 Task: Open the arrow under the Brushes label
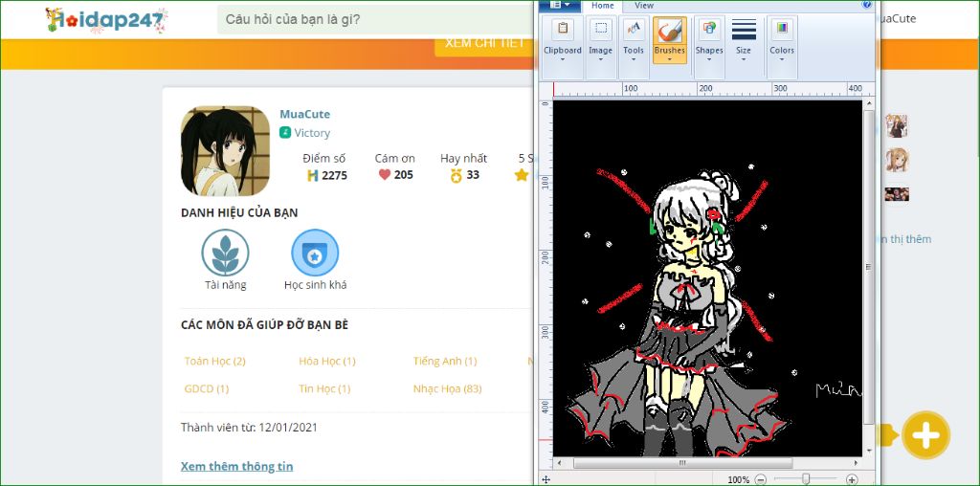coord(669,58)
